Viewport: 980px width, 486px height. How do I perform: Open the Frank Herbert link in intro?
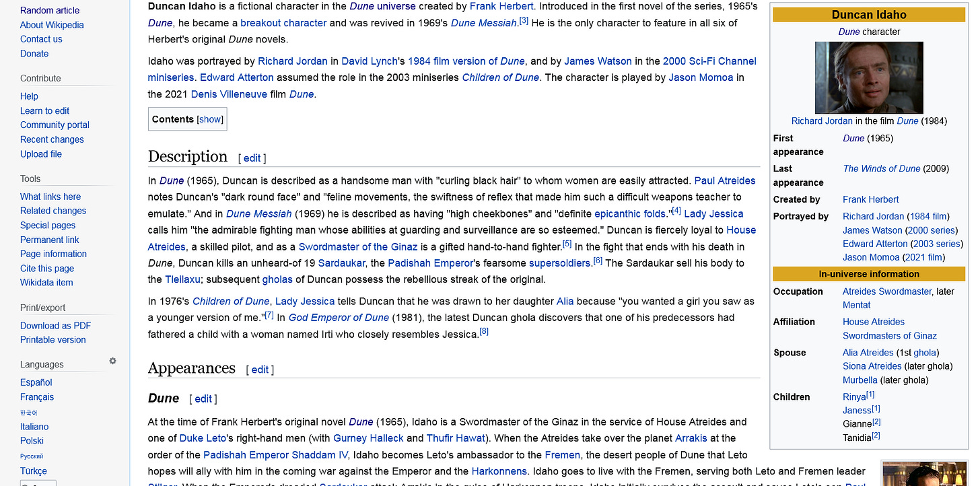point(501,6)
